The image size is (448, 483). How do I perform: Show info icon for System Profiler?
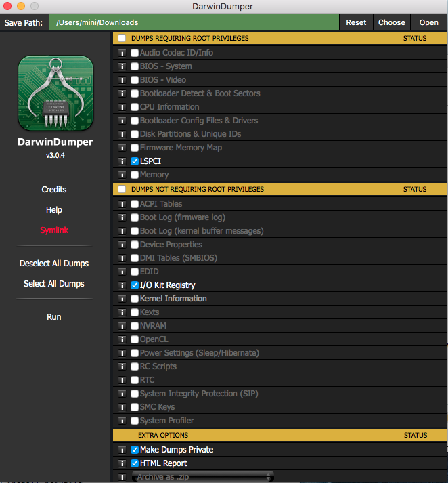tap(122, 421)
